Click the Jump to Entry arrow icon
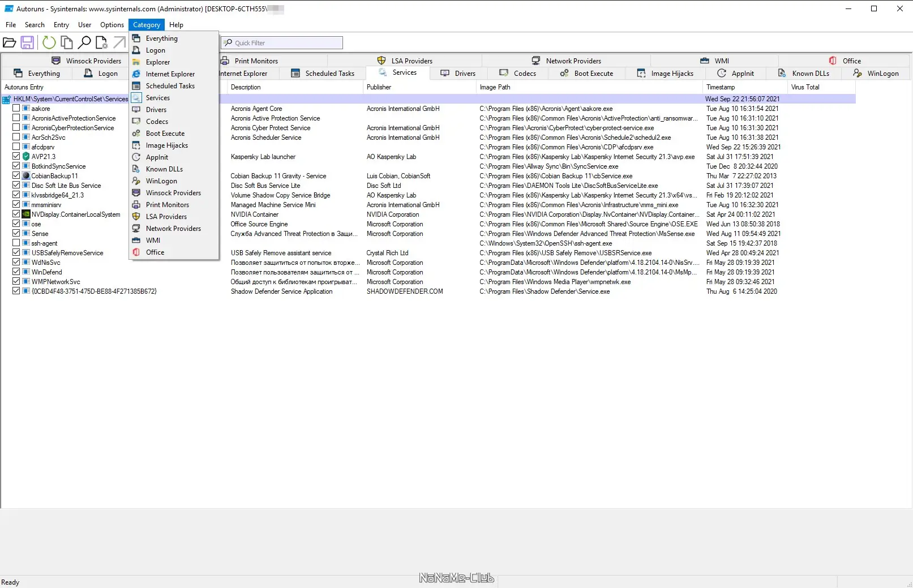This screenshot has width=913, height=588. tap(119, 42)
